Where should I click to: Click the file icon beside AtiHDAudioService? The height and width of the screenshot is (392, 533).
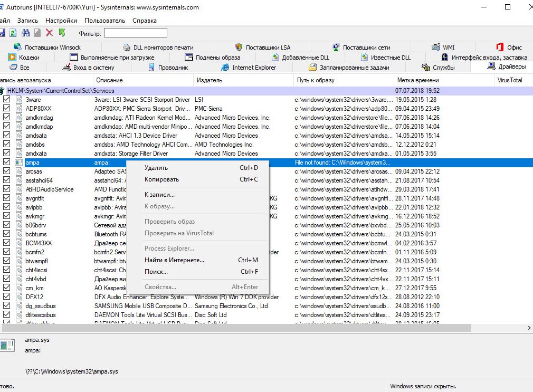click(x=19, y=189)
